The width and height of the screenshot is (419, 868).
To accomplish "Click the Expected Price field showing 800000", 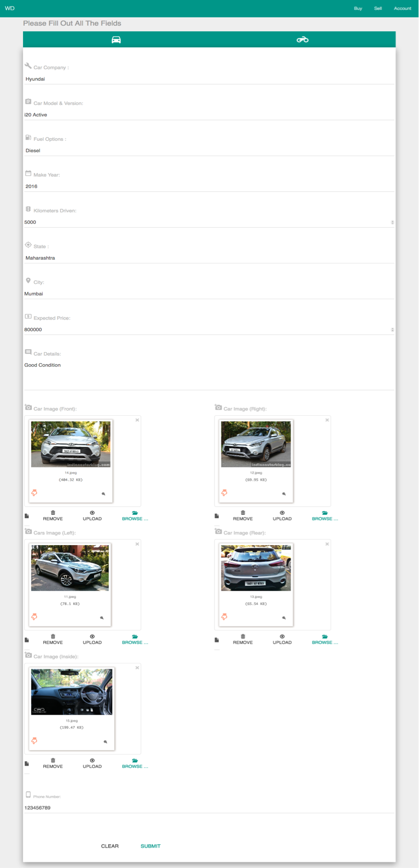I will click(x=209, y=329).
